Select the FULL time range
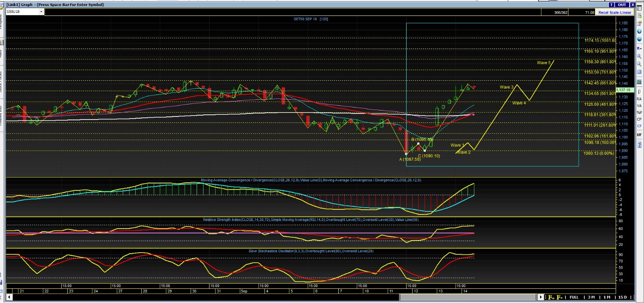 tap(574, 297)
